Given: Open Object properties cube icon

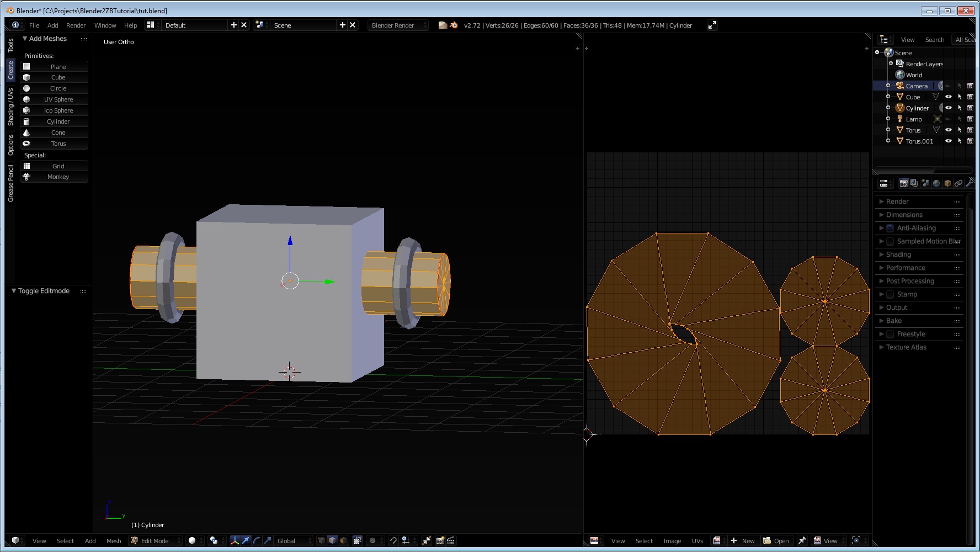Looking at the screenshot, I should point(947,183).
